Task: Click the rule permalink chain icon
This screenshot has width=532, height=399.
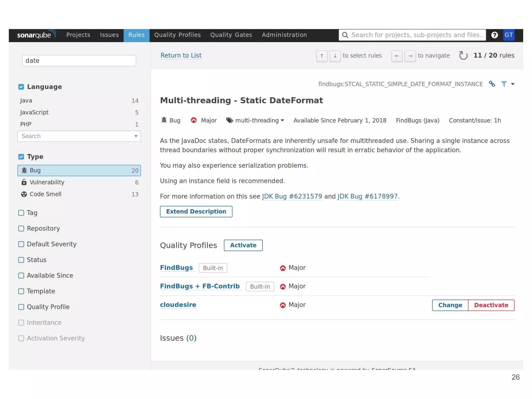Action: pos(492,84)
